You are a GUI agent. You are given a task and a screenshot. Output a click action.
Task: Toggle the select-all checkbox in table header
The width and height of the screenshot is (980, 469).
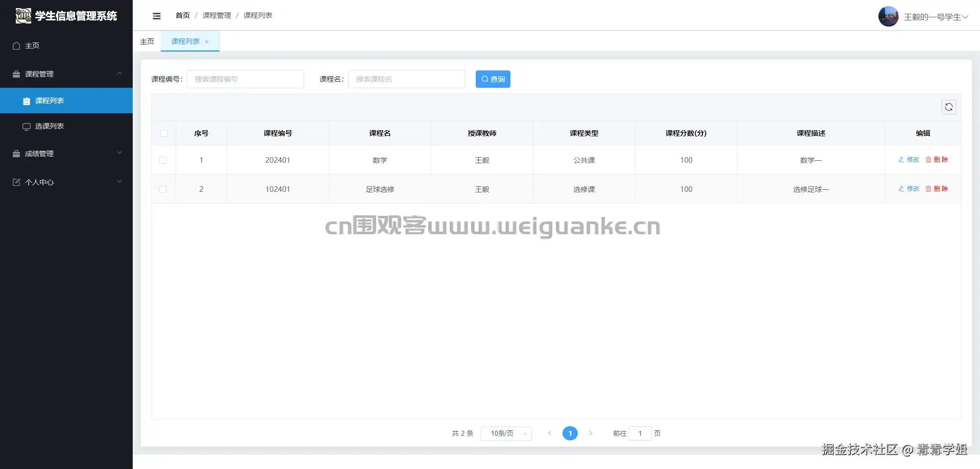(163, 133)
